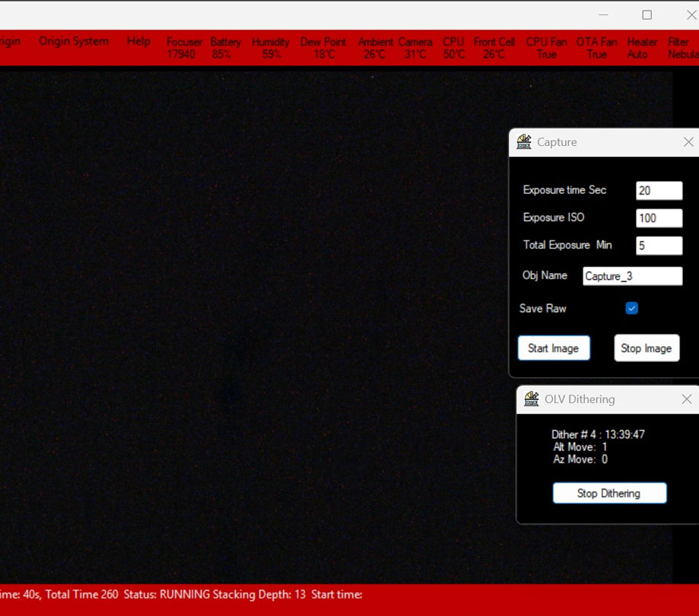Click the Humidity 59% status indicator

[x=270, y=47]
